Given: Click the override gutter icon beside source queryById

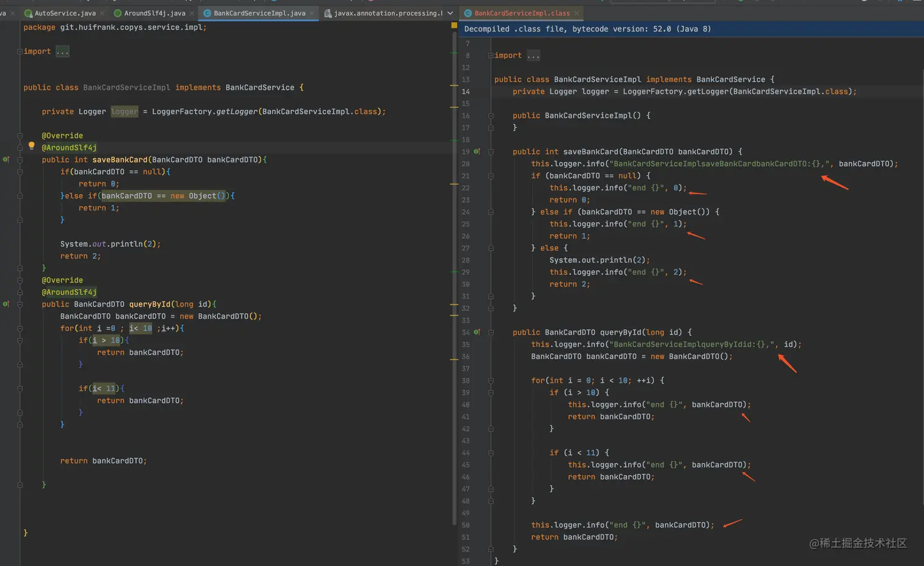Looking at the screenshot, I should click(6, 304).
